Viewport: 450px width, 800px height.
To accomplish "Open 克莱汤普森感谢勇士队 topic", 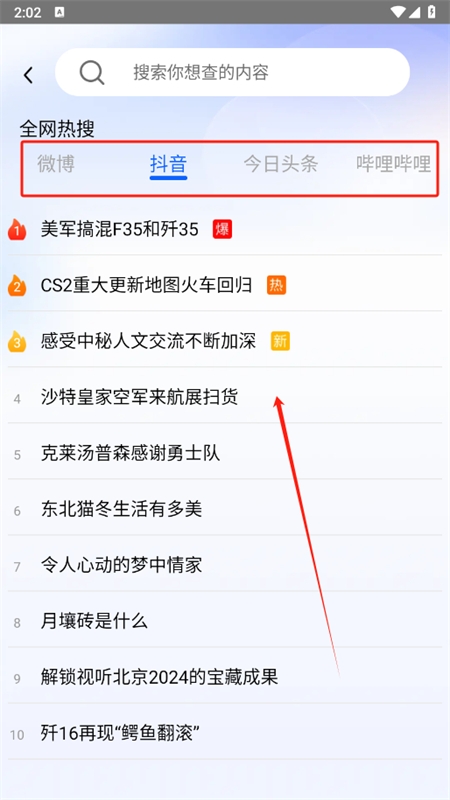I will coord(225,453).
